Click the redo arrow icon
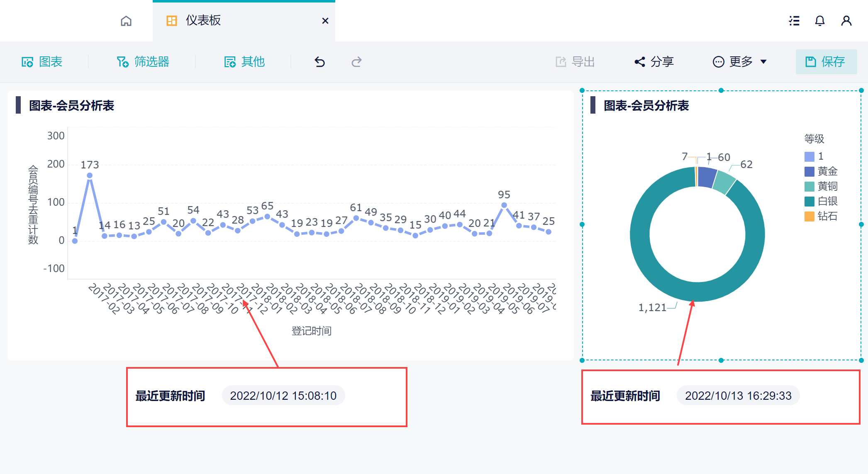This screenshot has width=868, height=474. 356,62
